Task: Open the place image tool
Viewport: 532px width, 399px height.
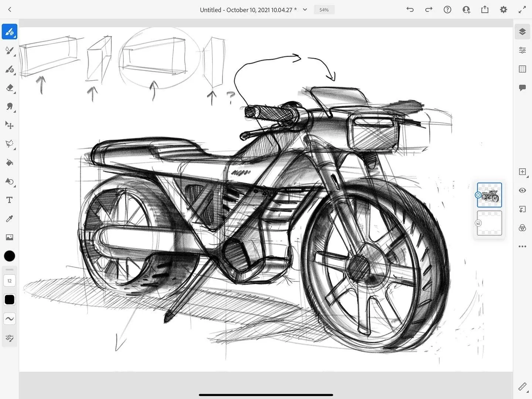Action: pyautogui.click(x=10, y=237)
